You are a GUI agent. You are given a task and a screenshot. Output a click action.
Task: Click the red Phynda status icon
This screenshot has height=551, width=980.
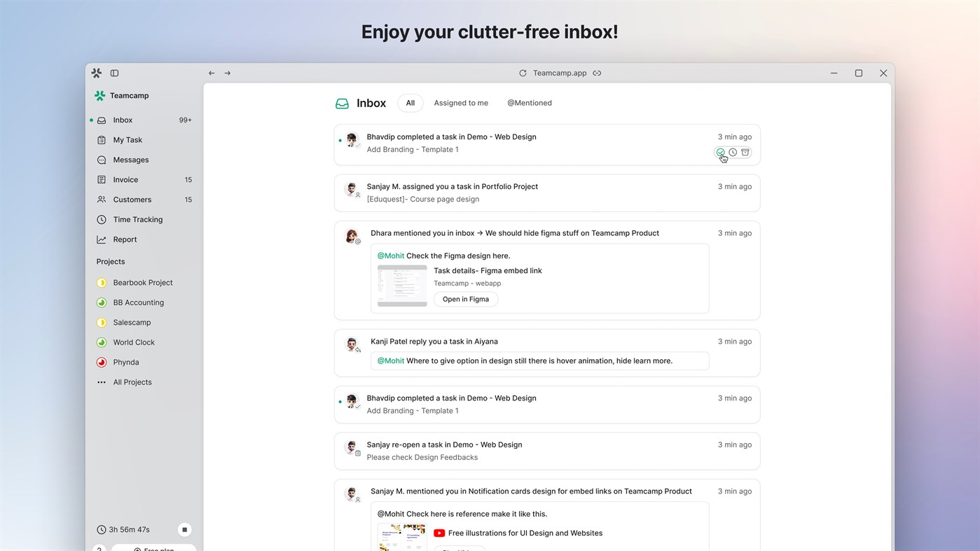102,363
